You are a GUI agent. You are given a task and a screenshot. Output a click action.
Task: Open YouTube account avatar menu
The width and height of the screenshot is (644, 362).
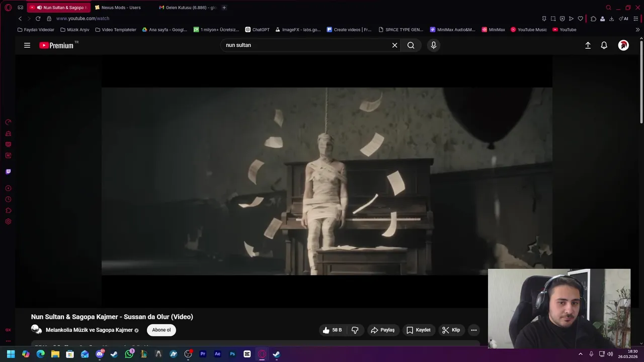[623, 45]
